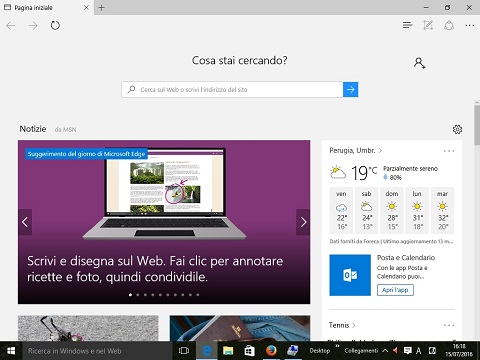Expand the Tennis section link
Image resolution: width=480 pixels, height=360 pixels.
(x=342, y=325)
